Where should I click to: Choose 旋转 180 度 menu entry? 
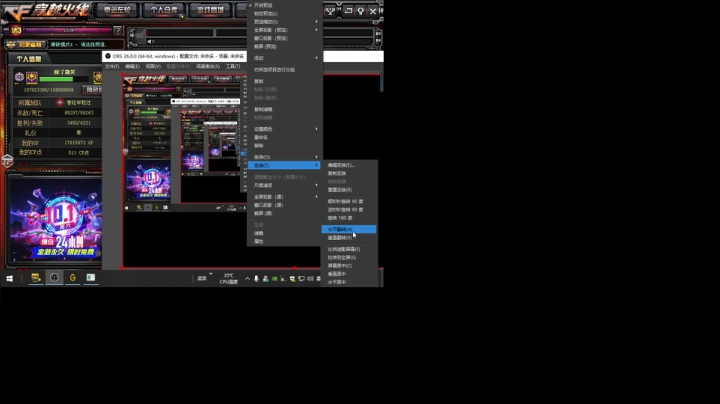349,218
